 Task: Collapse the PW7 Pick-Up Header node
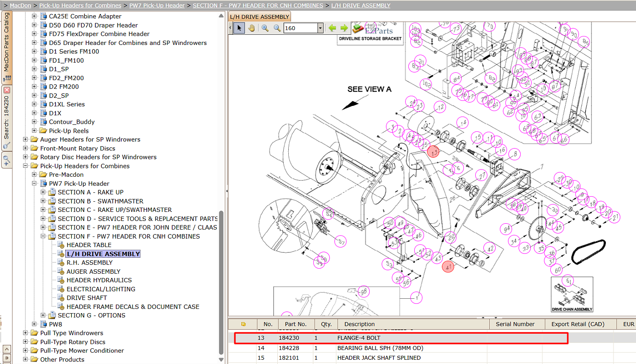tap(34, 183)
